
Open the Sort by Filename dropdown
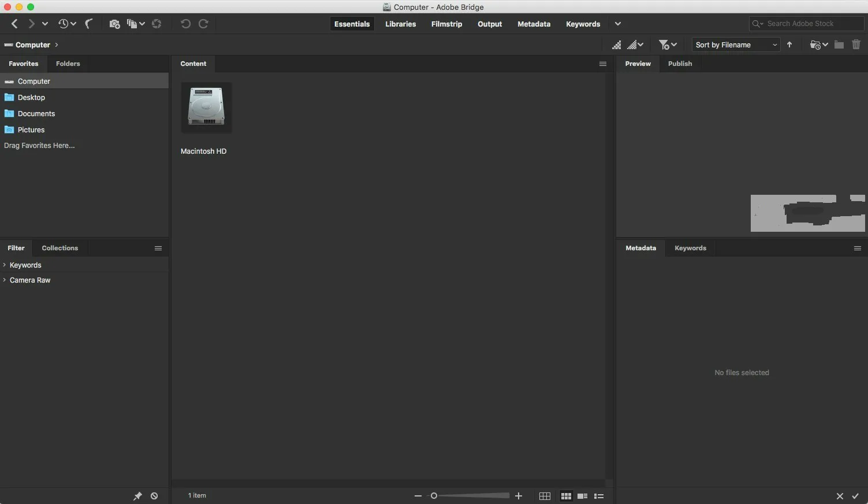click(x=735, y=45)
